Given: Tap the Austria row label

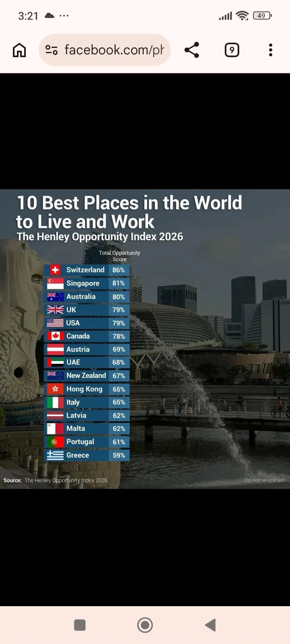Looking at the screenshot, I should click(x=78, y=349).
